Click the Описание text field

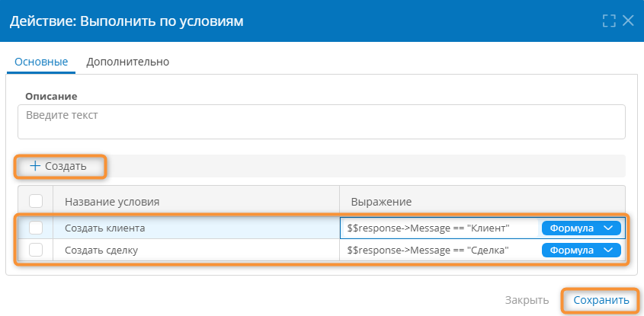coord(321,122)
